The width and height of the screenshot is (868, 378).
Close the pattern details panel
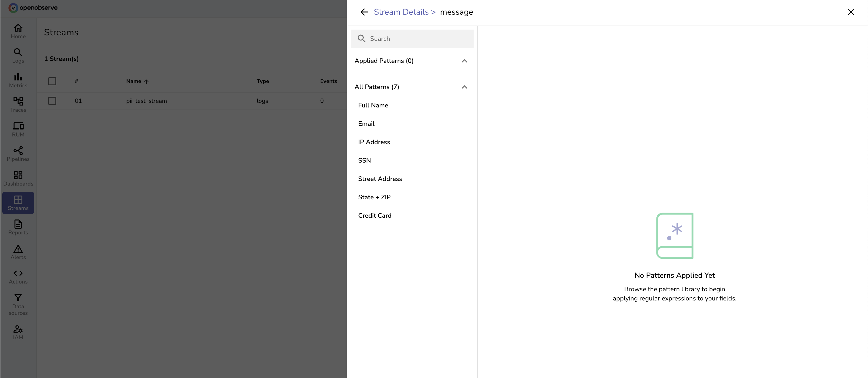pos(850,12)
